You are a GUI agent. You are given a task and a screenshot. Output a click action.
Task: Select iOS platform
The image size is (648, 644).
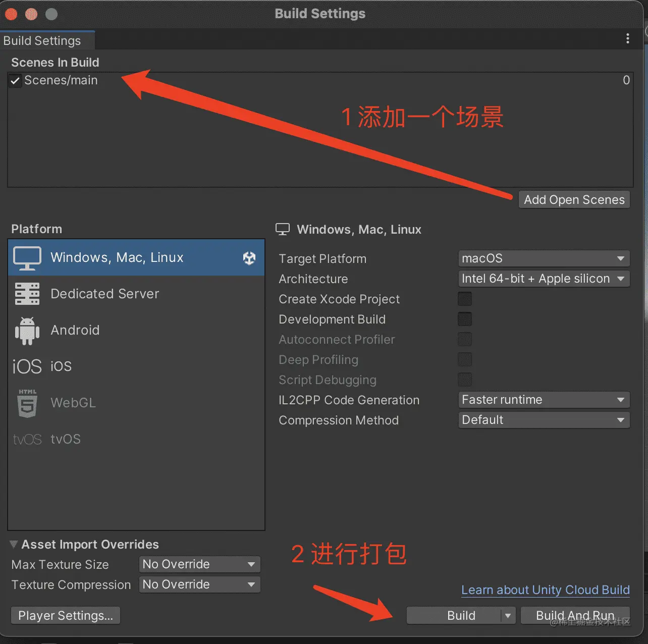[x=136, y=366]
